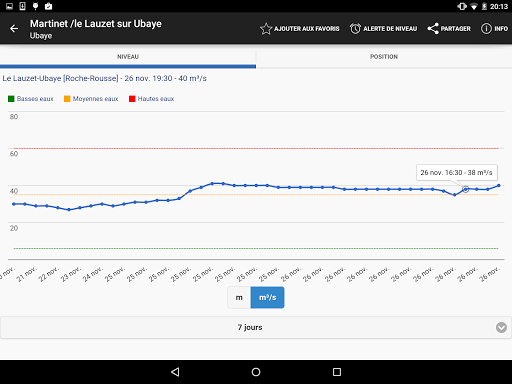
Task: Select the highlighted 26 nov. 16:30 data point
Action: tap(466, 189)
